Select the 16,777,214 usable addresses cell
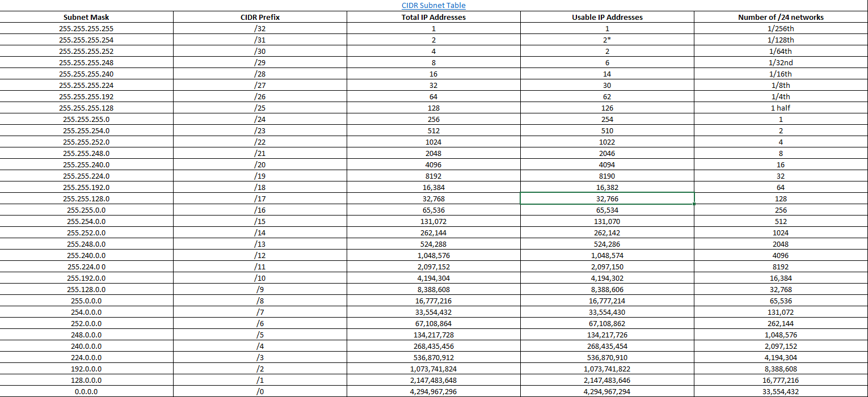 tap(607, 301)
